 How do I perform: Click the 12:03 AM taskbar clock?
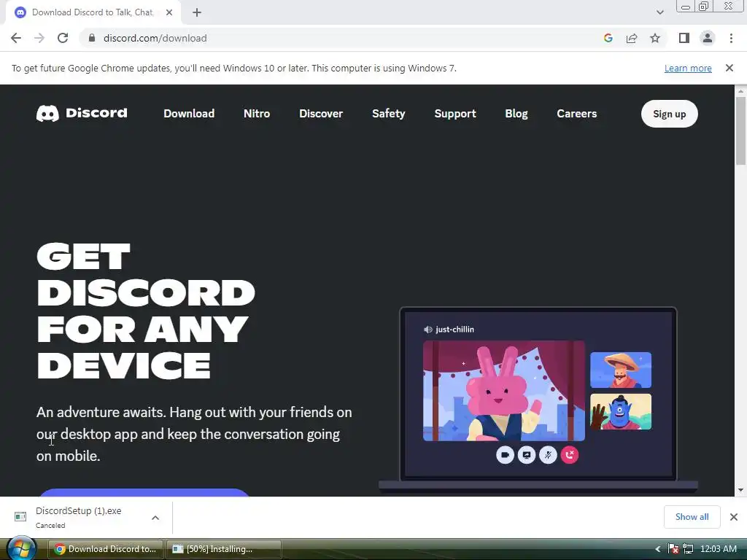pos(719,549)
